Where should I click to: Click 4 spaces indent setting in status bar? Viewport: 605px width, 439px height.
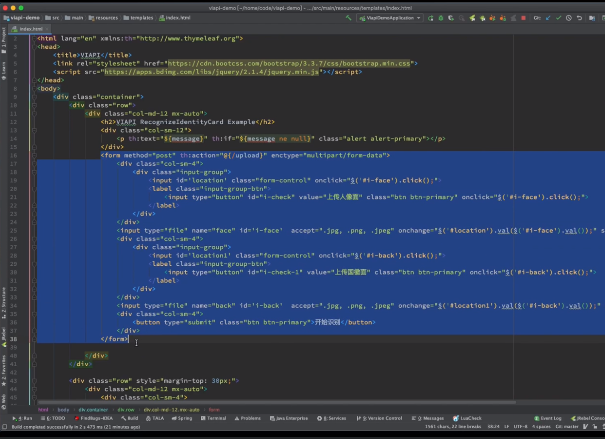point(541,427)
